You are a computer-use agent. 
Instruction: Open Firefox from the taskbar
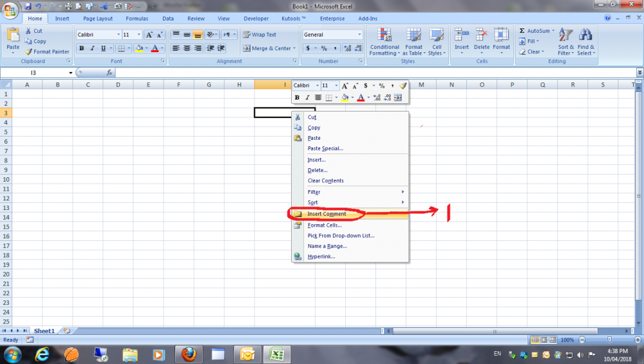189,354
